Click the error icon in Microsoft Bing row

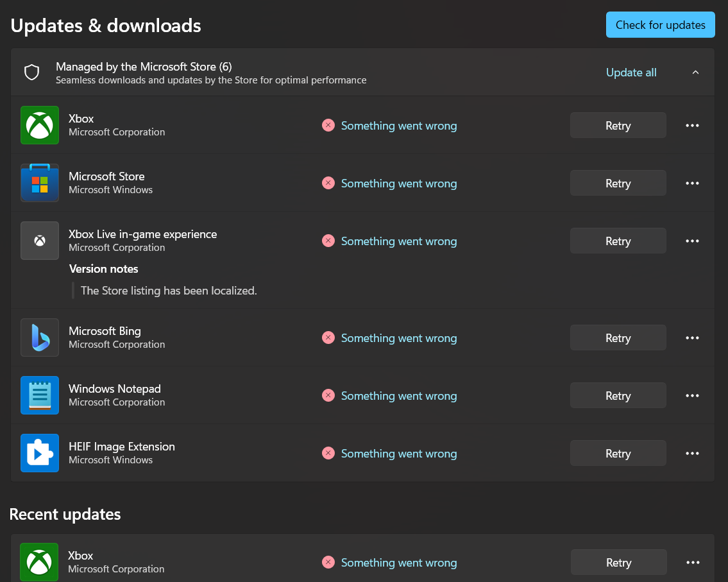328,338
